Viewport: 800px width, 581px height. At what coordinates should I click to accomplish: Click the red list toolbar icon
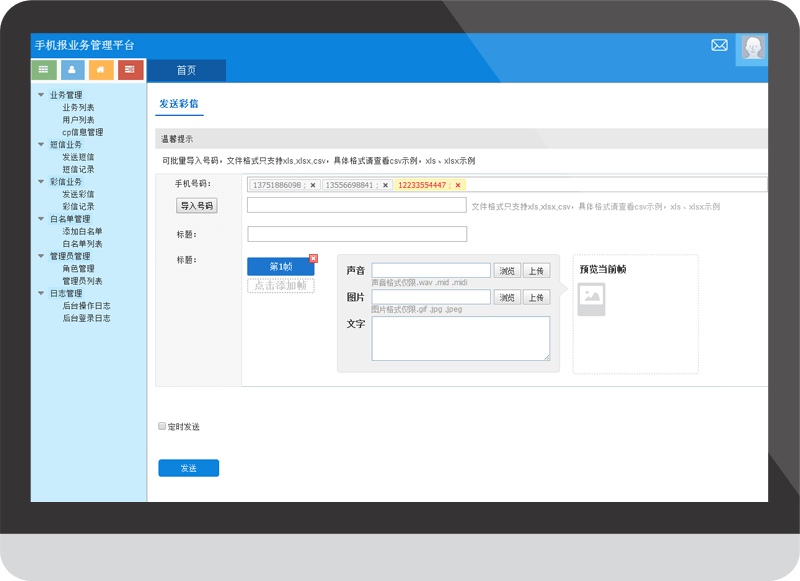coord(130,70)
